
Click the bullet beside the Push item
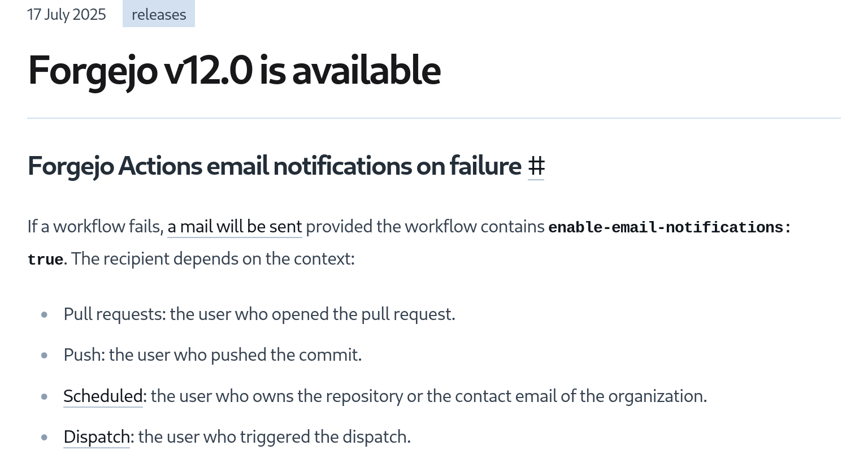tap(45, 356)
